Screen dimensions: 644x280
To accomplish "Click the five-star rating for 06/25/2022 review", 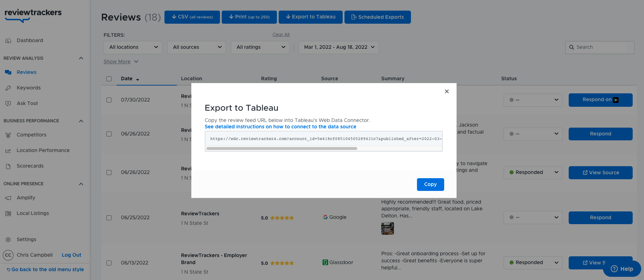I will 282,218.
